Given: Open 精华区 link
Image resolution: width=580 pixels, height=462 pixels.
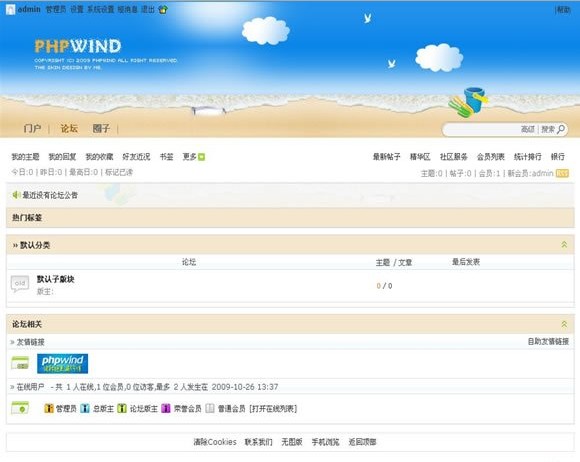Looking at the screenshot, I should pos(420,157).
